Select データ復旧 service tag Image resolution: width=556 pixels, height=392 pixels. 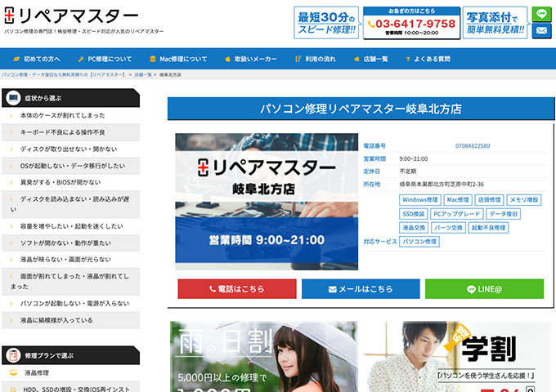pyautogui.click(x=503, y=214)
